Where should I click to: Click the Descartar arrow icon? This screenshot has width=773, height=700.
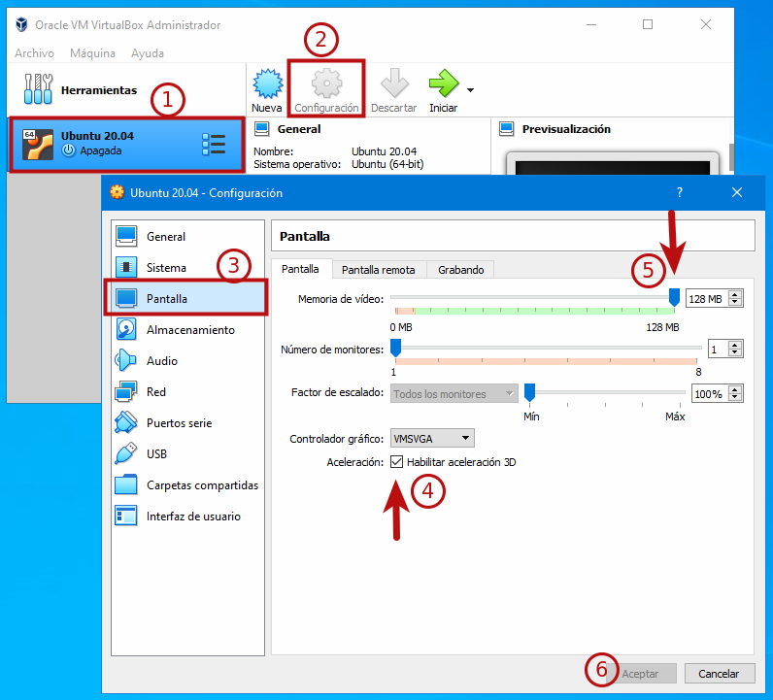pos(394,83)
